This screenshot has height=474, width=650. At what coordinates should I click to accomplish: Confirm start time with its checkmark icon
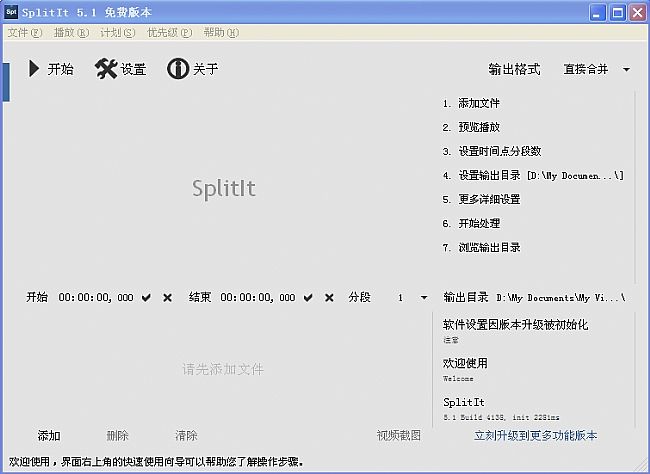(x=146, y=298)
